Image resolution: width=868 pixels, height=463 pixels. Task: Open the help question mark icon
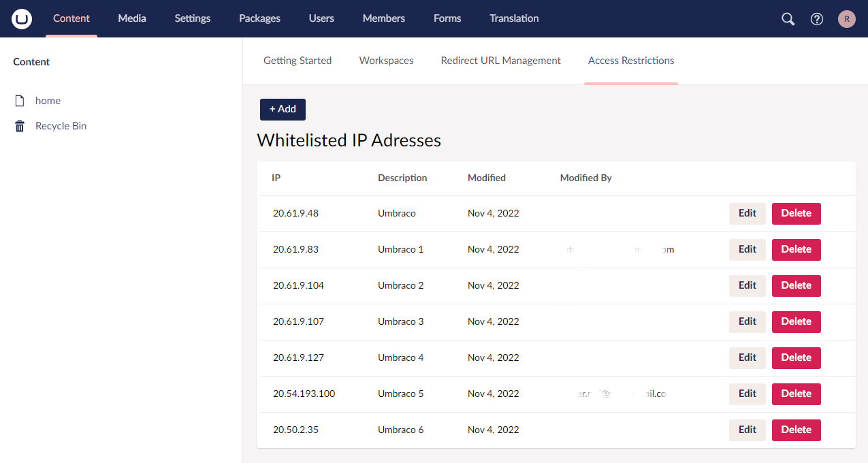click(x=817, y=19)
